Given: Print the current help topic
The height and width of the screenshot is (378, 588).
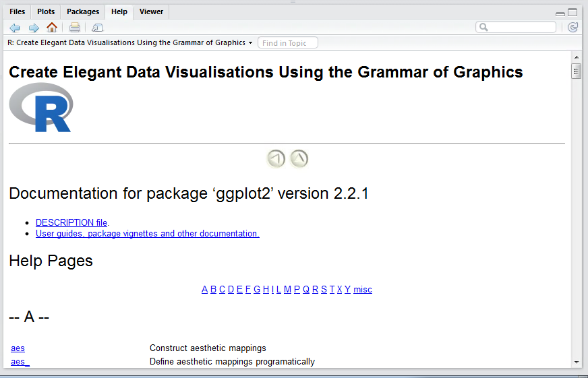Looking at the screenshot, I should coord(75,28).
